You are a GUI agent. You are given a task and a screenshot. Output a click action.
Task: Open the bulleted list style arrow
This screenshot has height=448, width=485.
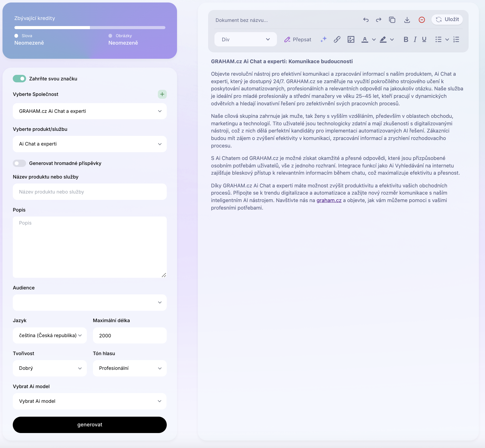click(x=447, y=40)
